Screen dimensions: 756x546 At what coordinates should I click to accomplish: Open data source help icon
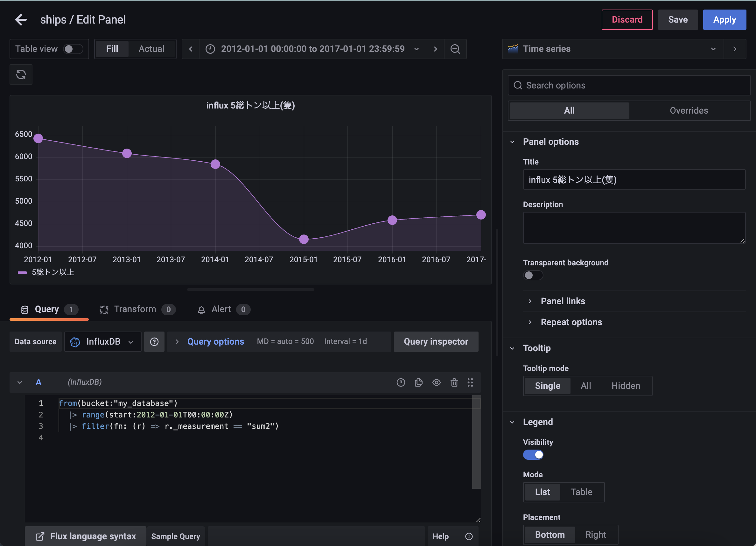(154, 342)
